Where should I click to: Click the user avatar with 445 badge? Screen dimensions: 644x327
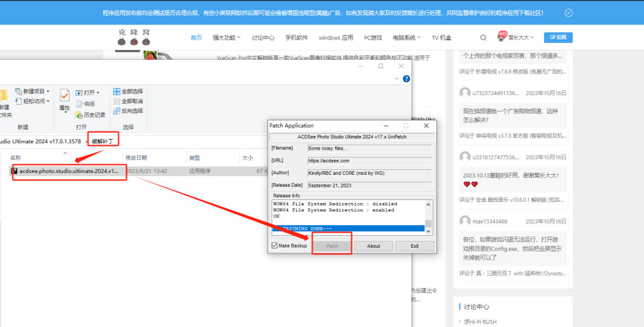click(x=502, y=36)
